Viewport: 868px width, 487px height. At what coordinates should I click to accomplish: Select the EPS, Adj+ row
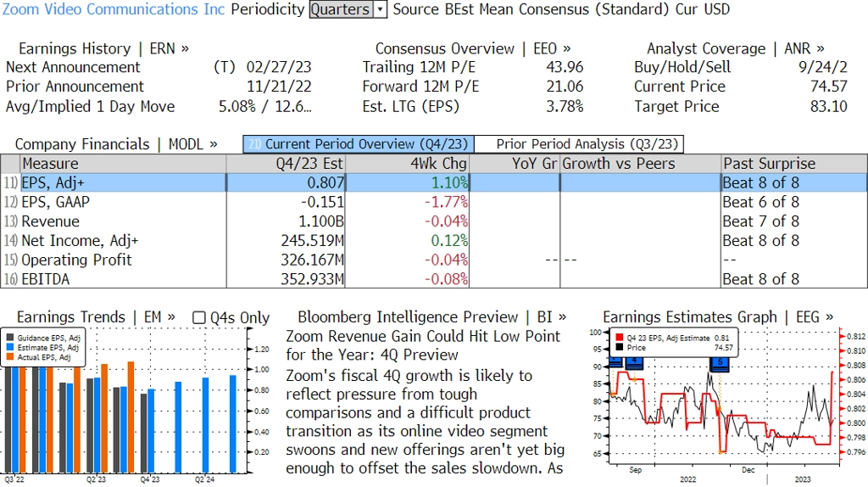pyautogui.click(x=434, y=182)
